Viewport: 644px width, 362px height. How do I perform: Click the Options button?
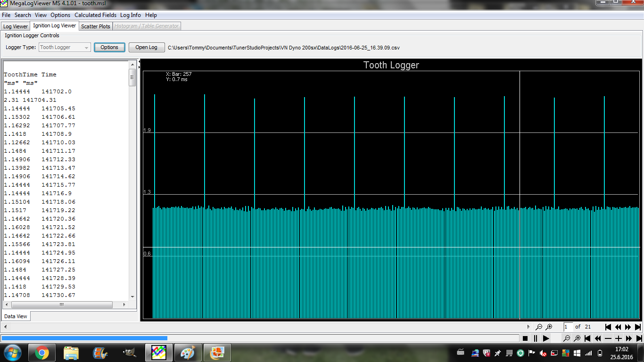click(109, 47)
